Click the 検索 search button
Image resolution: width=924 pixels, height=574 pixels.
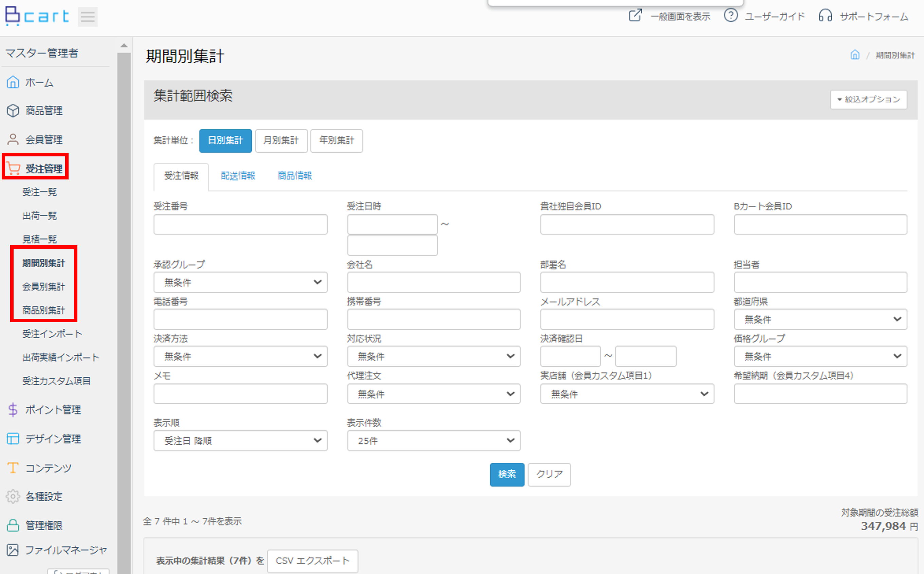click(x=507, y=475)
